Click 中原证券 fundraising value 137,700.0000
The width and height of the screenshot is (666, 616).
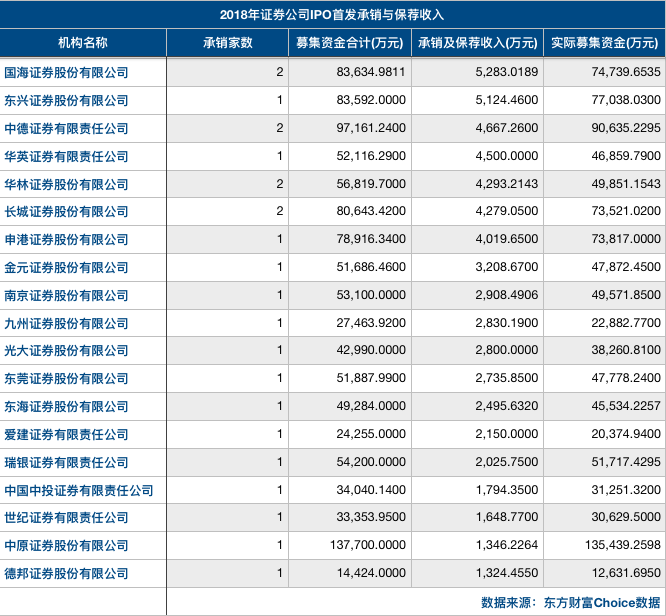click(368, 545)
